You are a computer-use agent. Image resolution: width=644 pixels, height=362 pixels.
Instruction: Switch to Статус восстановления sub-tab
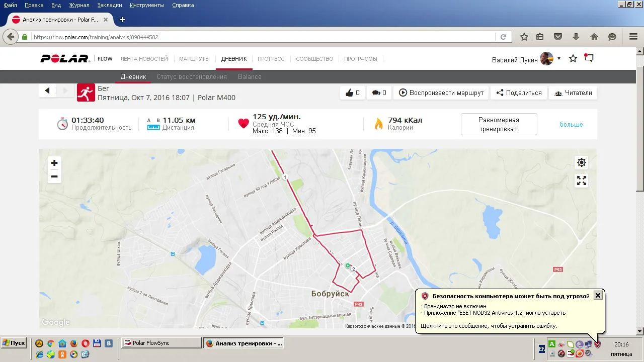pyautogui.click(x=192, y=77)
